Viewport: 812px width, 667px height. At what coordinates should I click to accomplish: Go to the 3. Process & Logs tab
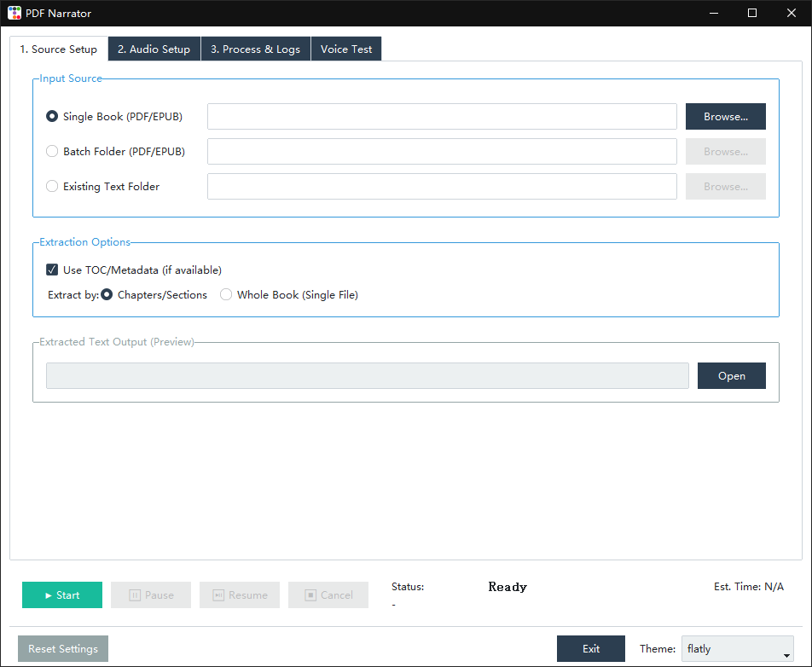[x=255, y=49]
